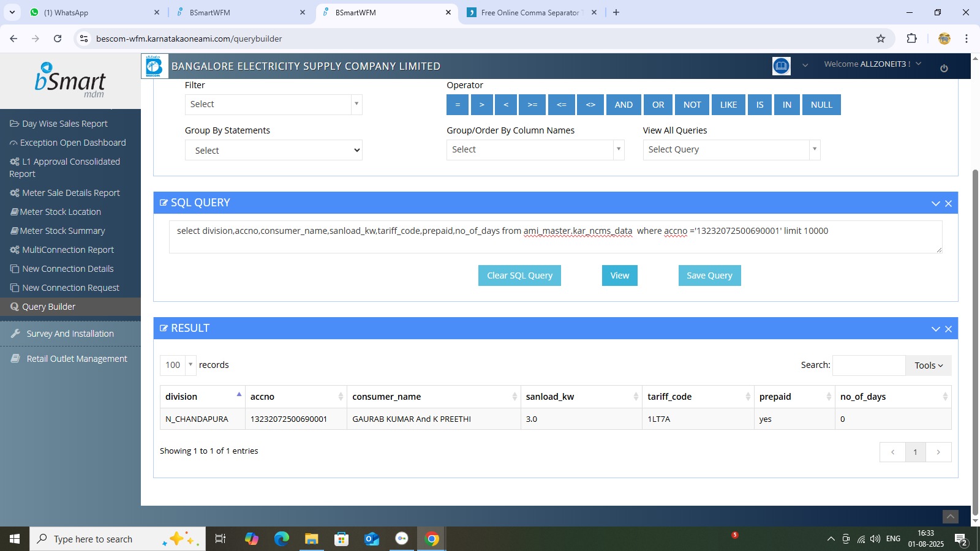980x551 pixels.
Task: Click the results Search input field
Action: 868,365
